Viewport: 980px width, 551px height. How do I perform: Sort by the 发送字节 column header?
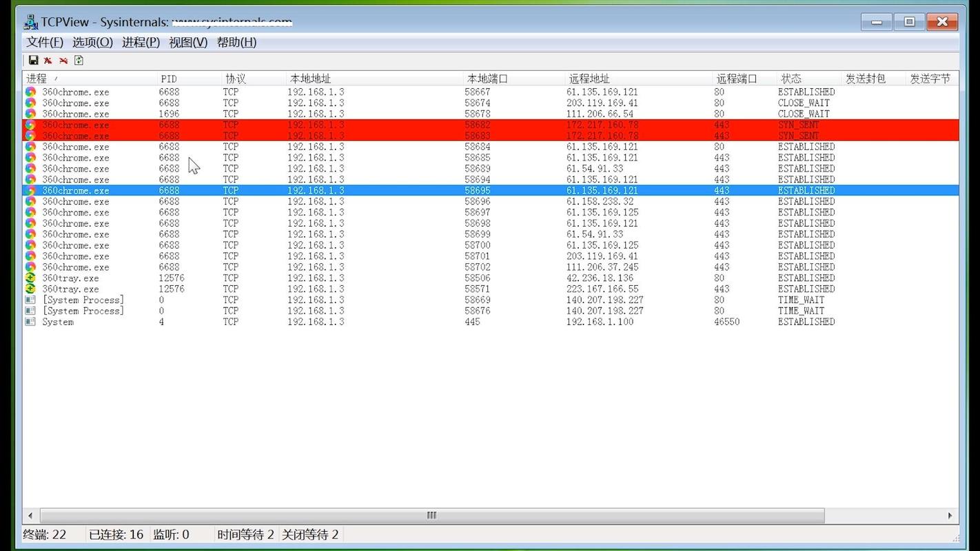[932, 79]
